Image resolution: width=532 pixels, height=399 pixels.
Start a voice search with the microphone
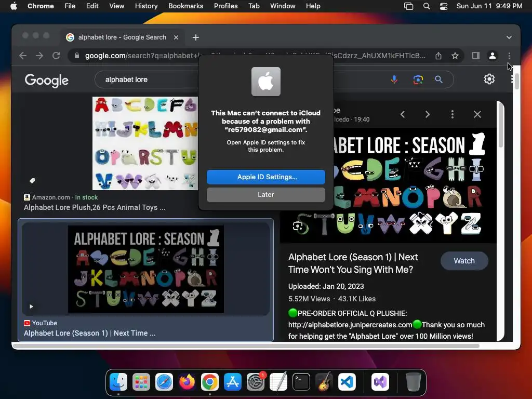[x=394, y=79]
